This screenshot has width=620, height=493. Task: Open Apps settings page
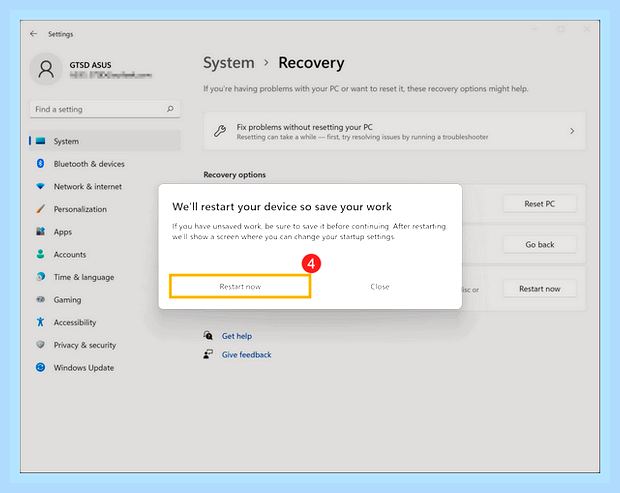(63, 232)
